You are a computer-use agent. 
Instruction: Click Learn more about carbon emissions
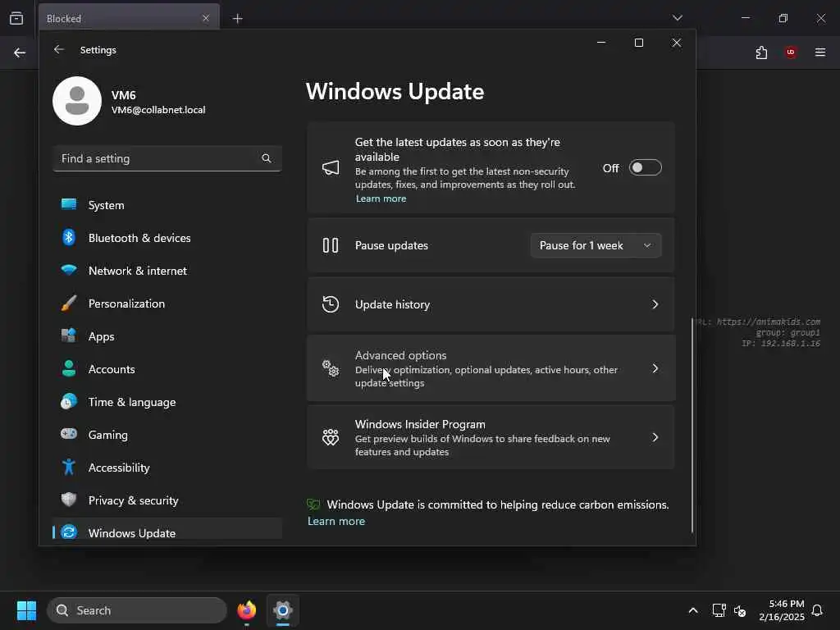336,521
